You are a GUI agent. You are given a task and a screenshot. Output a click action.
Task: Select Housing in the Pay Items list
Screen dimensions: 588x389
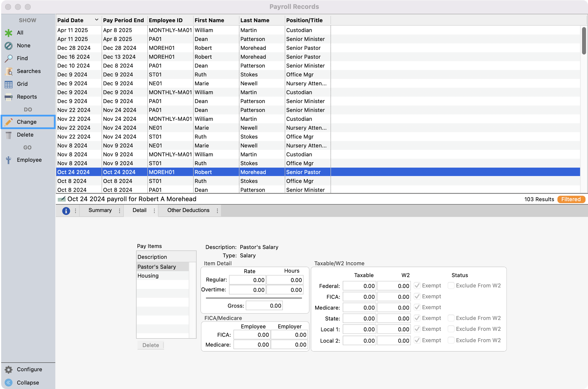pyautogui.click(x=148, y=276)
